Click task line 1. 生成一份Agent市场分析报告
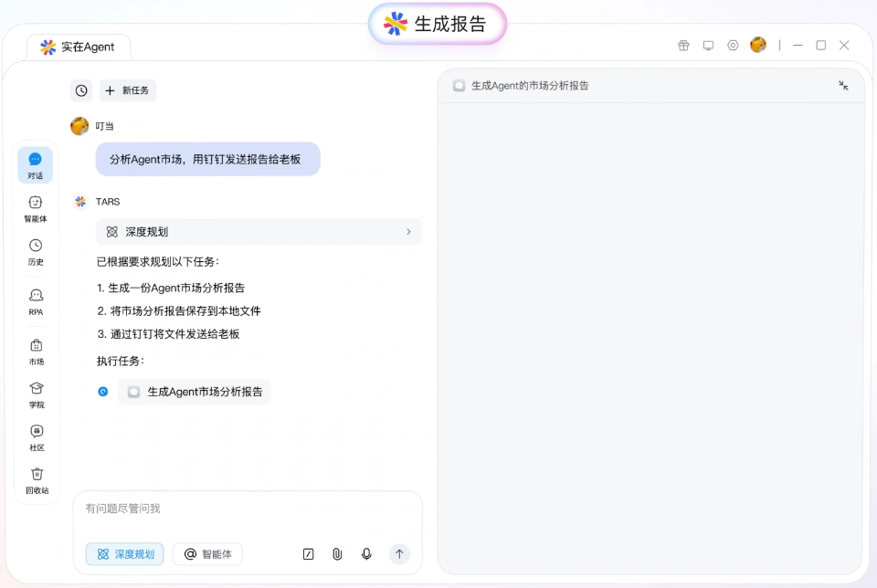 point(171,288)
